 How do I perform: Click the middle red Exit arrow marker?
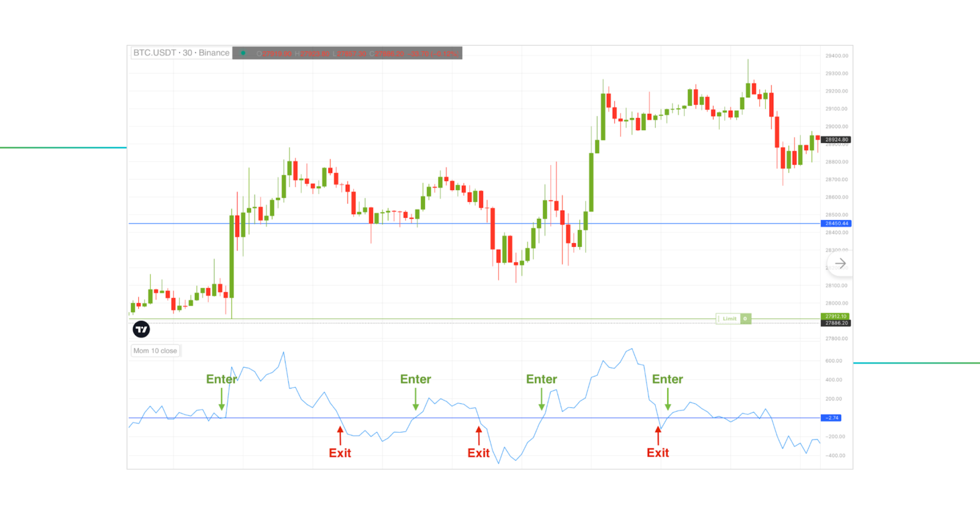[x=478, y=436]
